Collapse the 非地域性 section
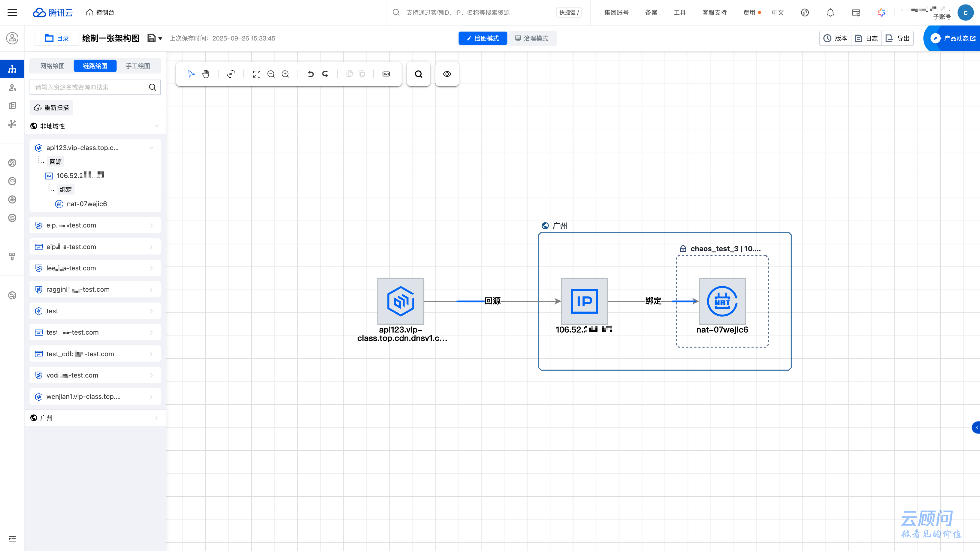This screenshot has height=551, width=980. point(156,126)
